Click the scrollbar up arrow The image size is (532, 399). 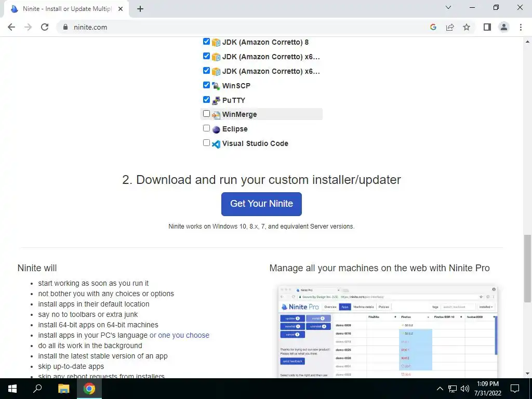(x=527, y=42)
